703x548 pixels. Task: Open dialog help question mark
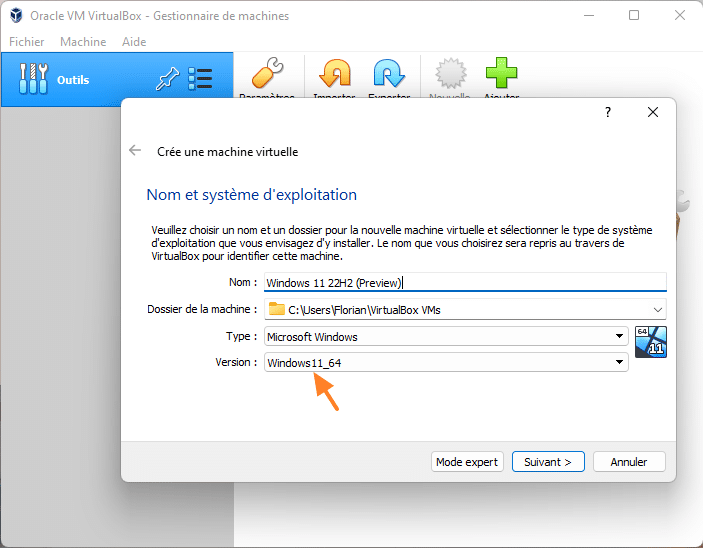coord(608,112)
